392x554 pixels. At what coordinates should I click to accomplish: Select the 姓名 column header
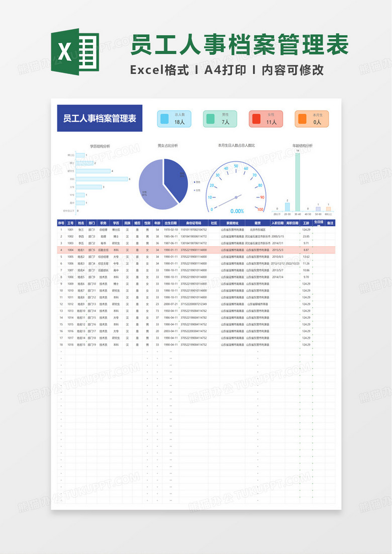tap(81, 223)
